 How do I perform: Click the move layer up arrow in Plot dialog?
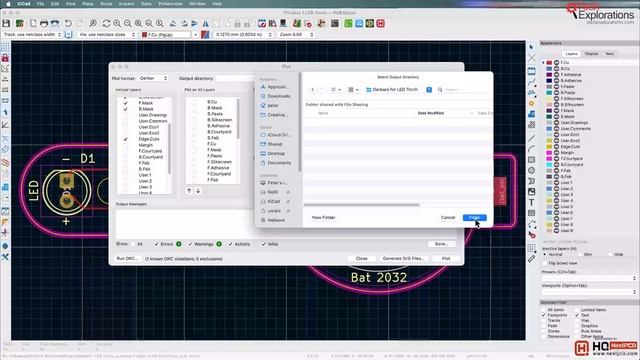(189, 191)
